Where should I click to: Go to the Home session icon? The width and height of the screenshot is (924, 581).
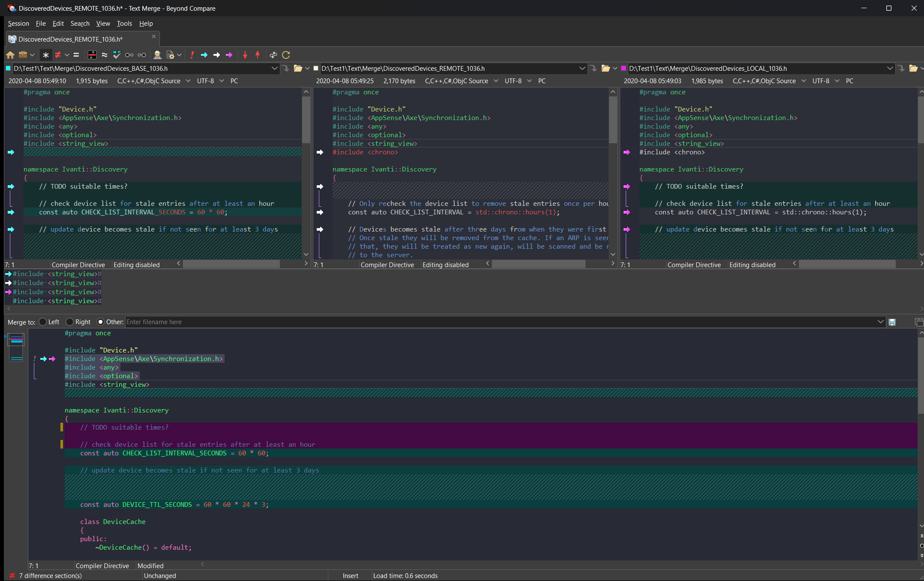tap(10, 55)
